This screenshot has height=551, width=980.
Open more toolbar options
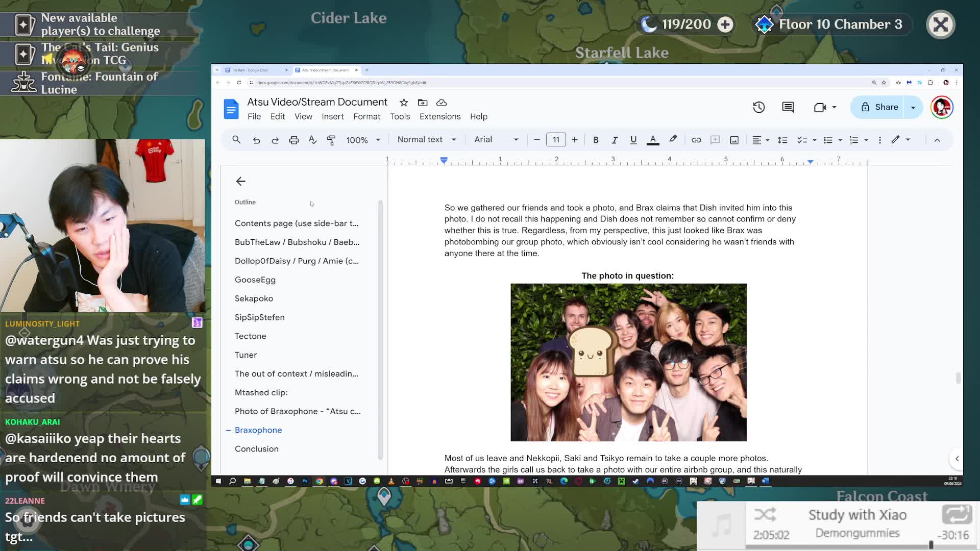click(880, 140)
